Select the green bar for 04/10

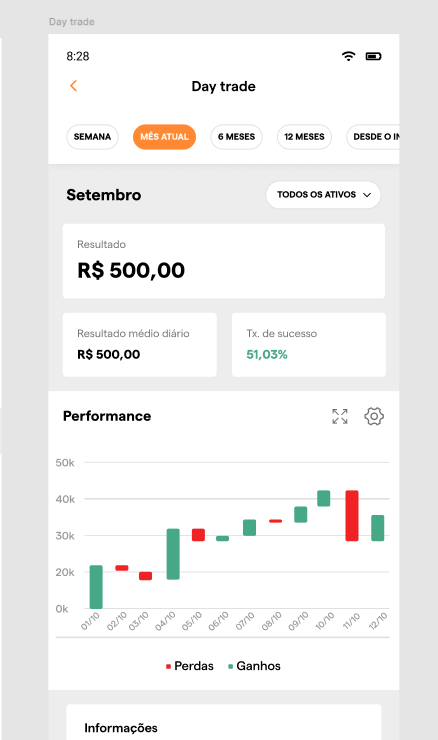point(173,554)
